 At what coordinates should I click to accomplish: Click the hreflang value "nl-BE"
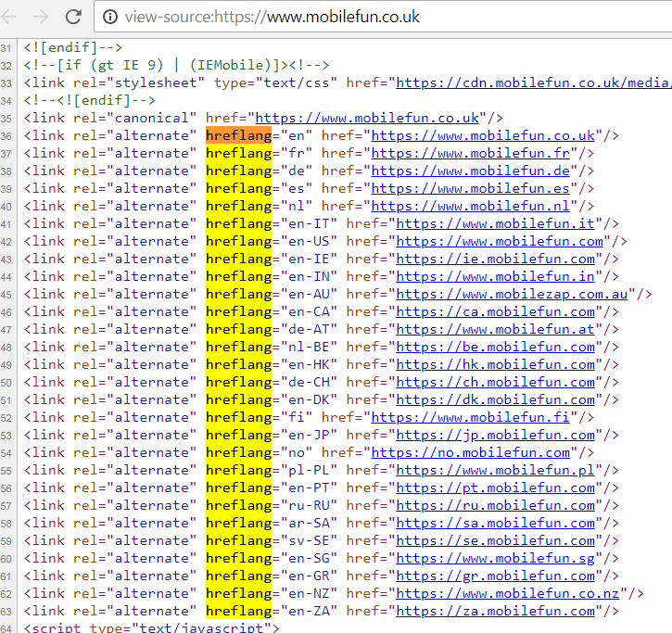click(x=309, y=347)
